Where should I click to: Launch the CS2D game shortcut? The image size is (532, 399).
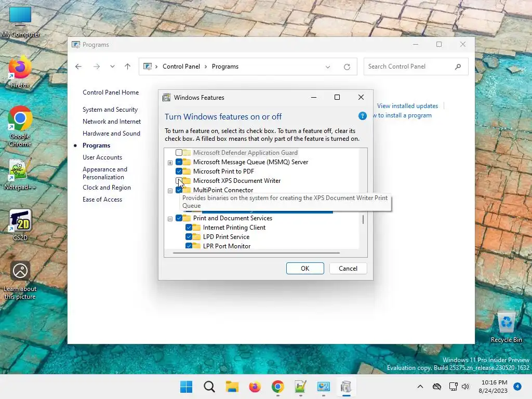(20, 225)
